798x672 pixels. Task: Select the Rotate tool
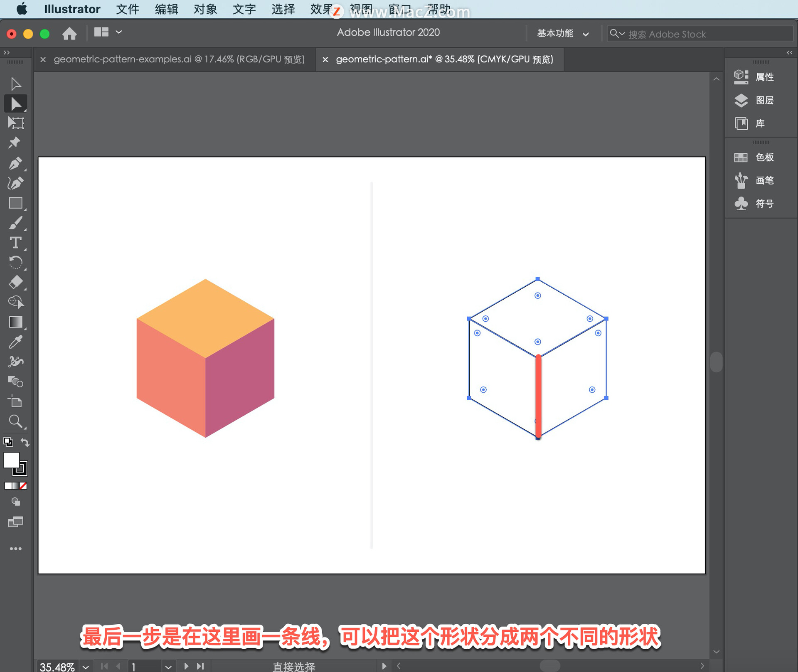pos(15,263)
